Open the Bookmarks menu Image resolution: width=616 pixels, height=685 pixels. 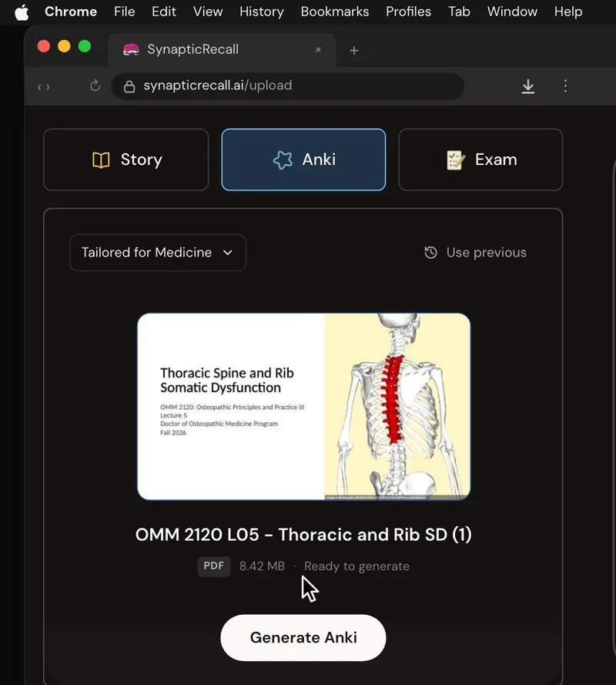coord(334,12)
